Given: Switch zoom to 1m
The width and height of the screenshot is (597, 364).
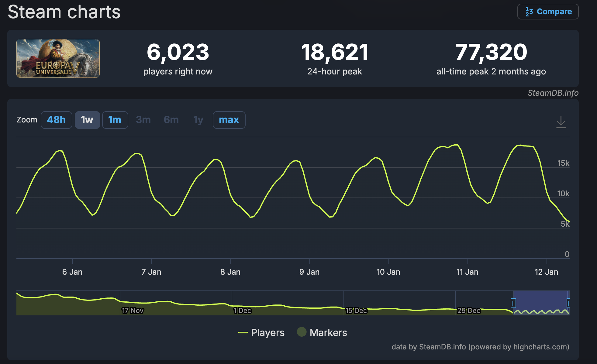Looking at the screenshot, I should point(115,120).
